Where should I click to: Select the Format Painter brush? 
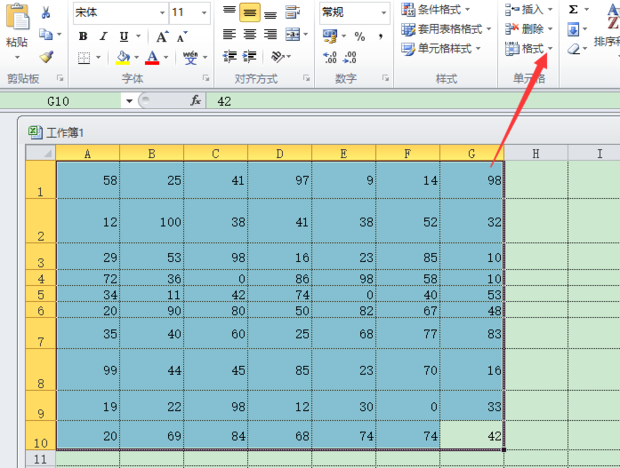[x=47, y=57]
